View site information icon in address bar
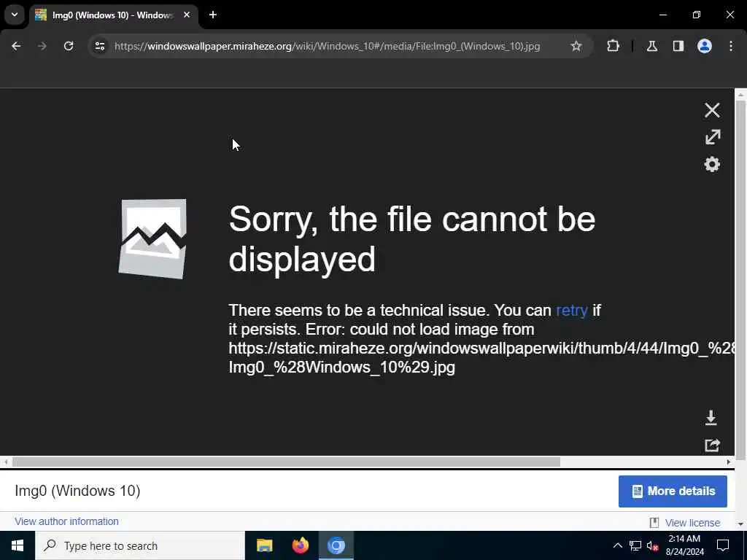747x560 pixels. point(99,46)
